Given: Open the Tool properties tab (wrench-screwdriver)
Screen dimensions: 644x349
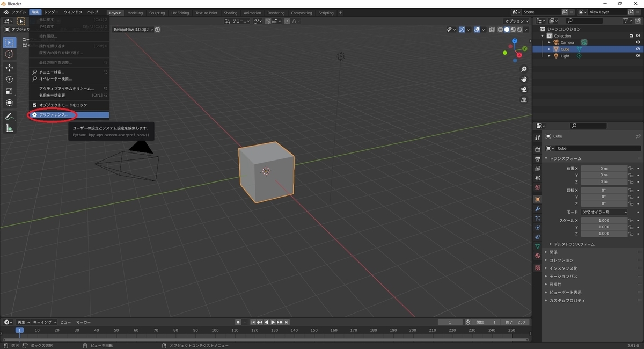Looking at the screenshot, I should coord(537,138).
